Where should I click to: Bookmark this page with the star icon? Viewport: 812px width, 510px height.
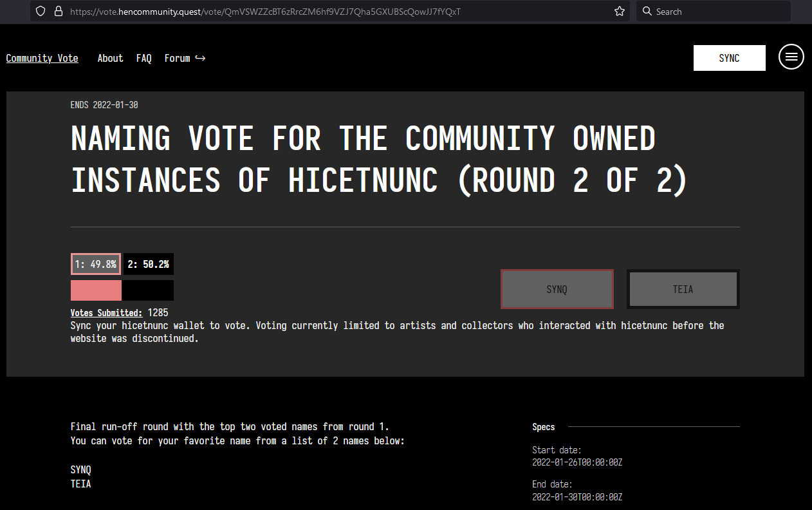click(x=620, y=11)
